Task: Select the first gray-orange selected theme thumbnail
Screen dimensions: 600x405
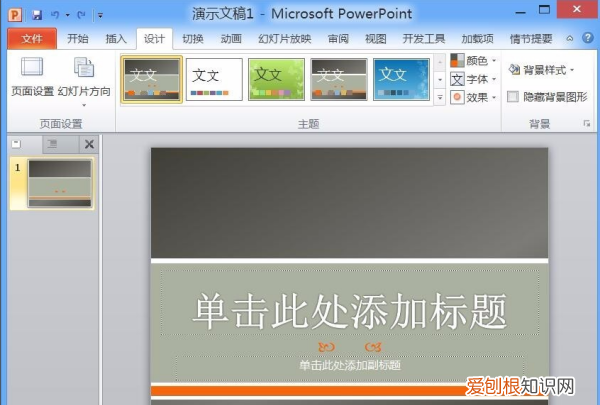Action: coord(152,79)
